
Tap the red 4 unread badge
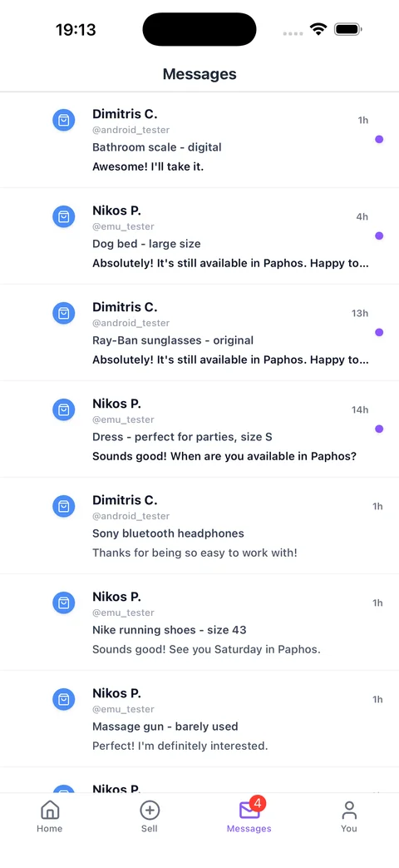pyautogui.click(x=258, y=803)
